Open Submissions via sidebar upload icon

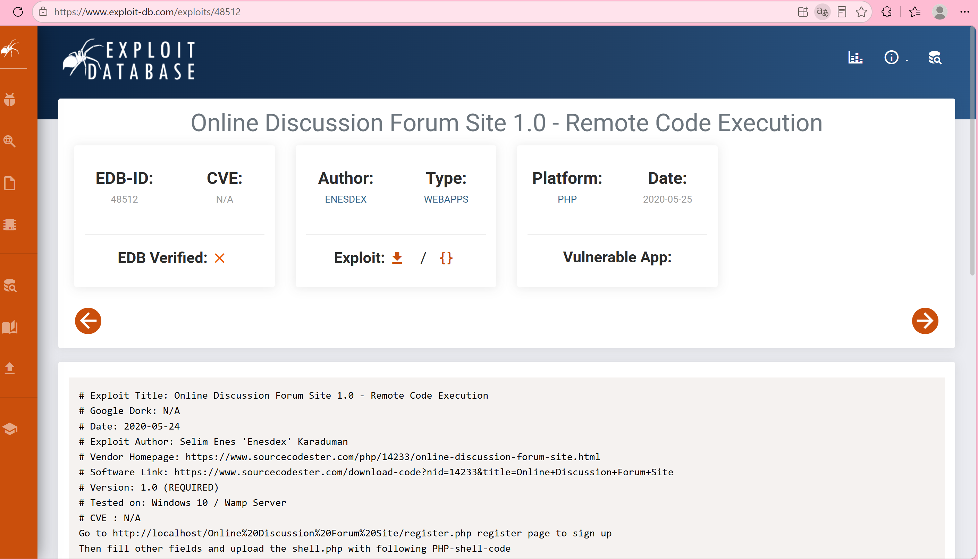point(10,368)
